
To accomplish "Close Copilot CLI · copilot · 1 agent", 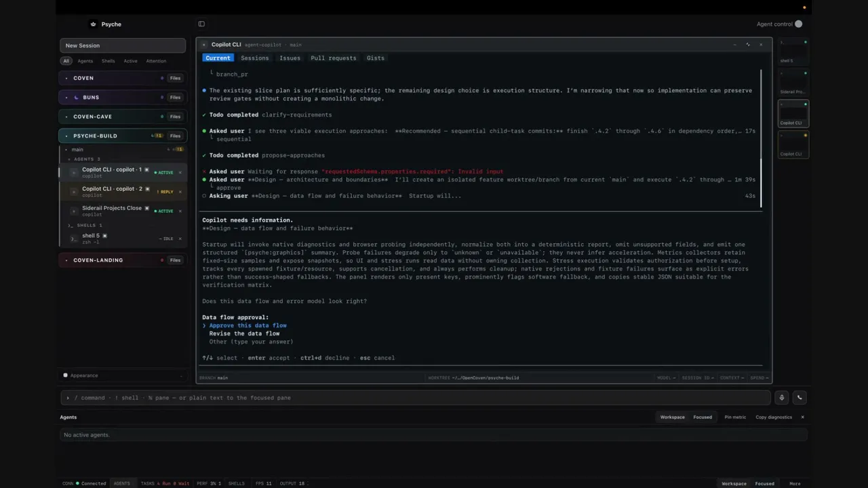I will 180,173.
